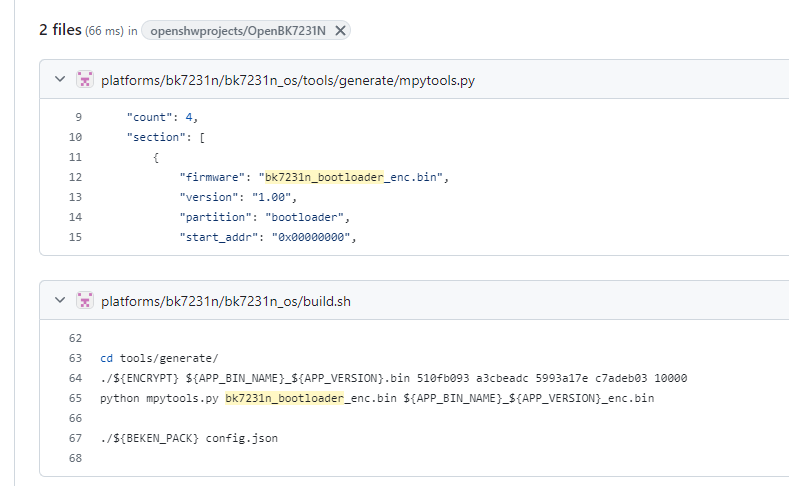
Task: Go to line 63 in build.sh
Action: [75, 358]
